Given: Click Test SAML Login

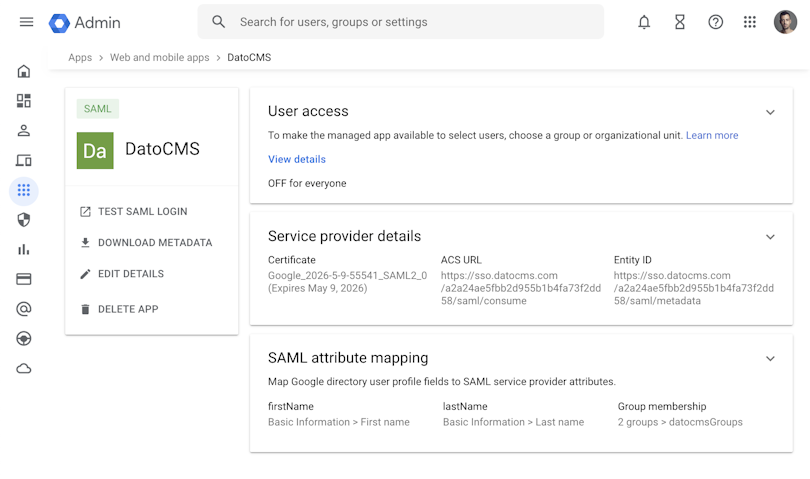Looking at the screenshot, I should click(134, 211).
